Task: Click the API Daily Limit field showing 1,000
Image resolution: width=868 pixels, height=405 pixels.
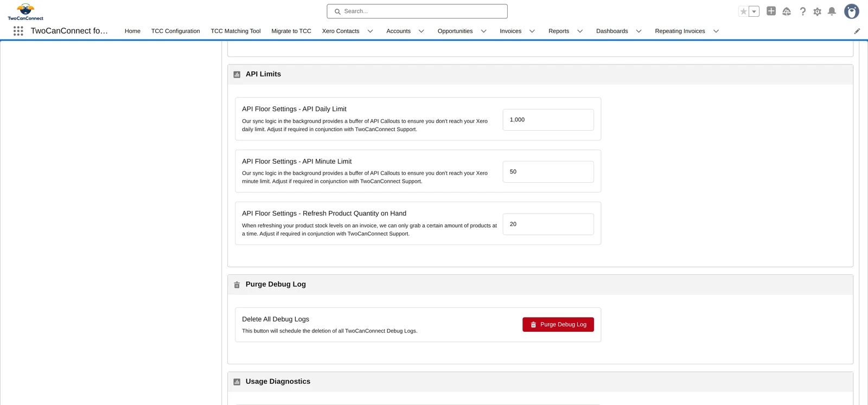Action: (548, 120)
